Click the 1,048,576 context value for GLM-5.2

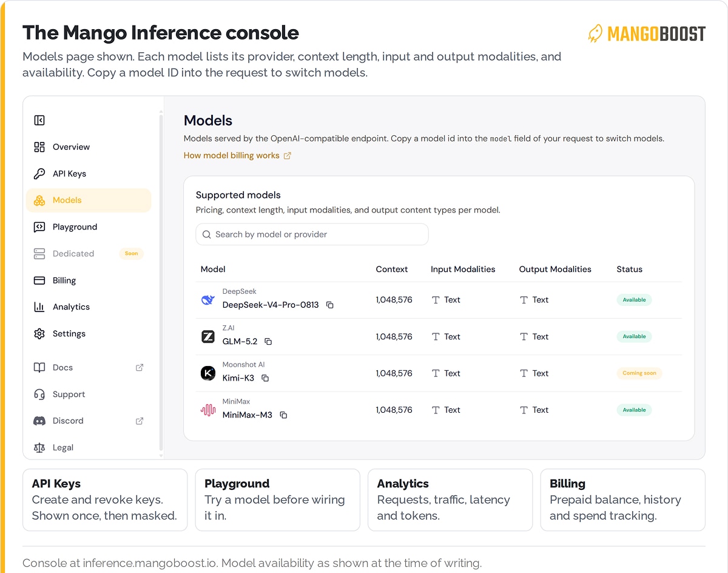394,336
